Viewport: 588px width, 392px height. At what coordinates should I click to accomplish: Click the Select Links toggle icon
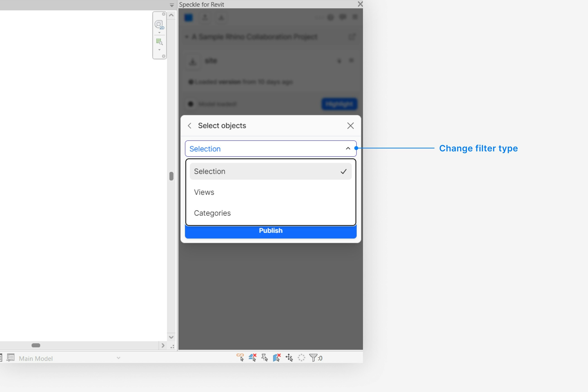[240, 358]
